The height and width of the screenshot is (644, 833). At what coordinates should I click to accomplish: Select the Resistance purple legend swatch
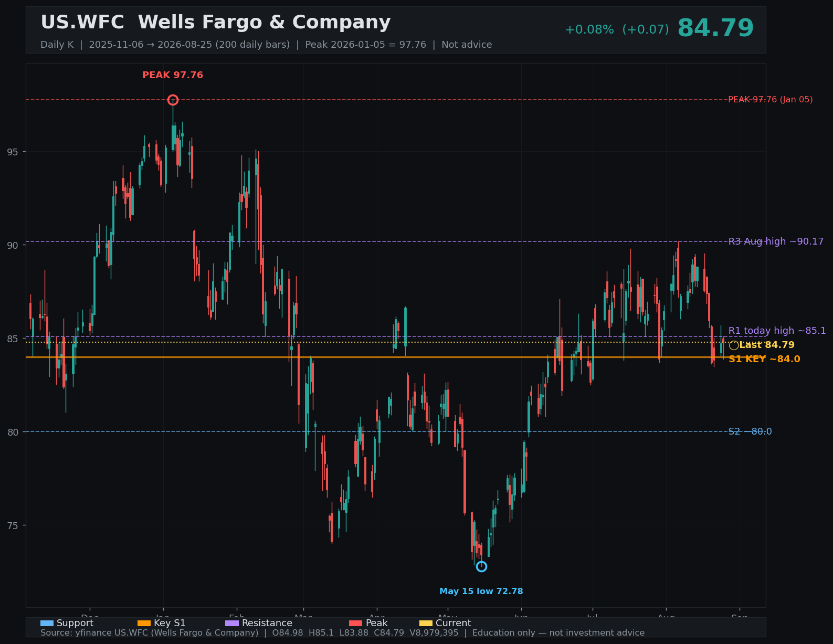point(232,623)
